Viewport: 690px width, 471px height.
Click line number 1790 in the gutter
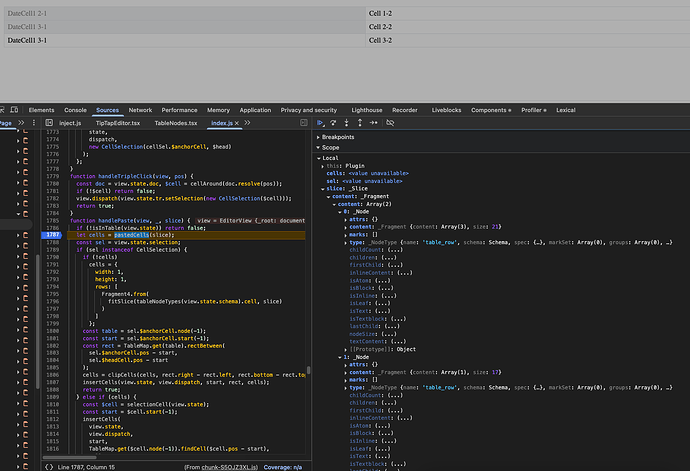tap(52, 257)
